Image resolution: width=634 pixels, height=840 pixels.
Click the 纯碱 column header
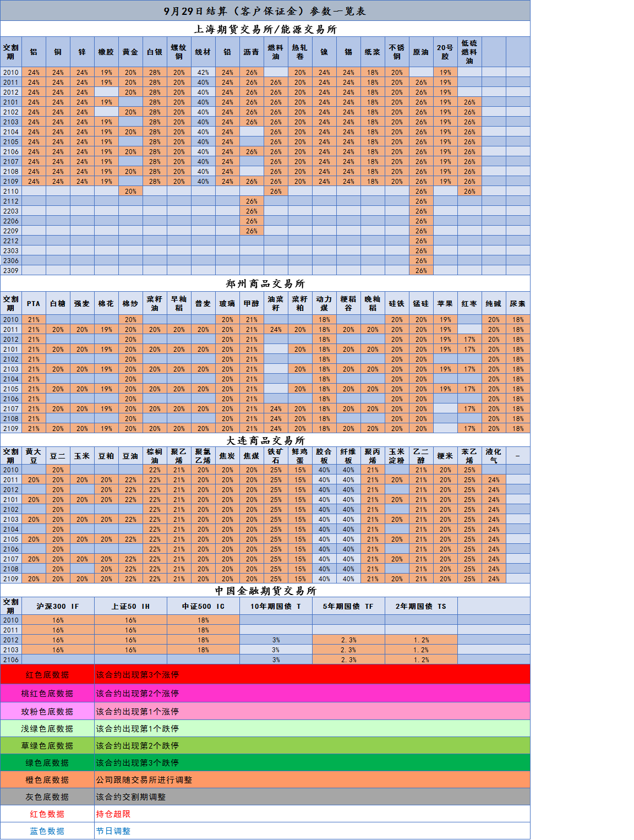(494, 303)
